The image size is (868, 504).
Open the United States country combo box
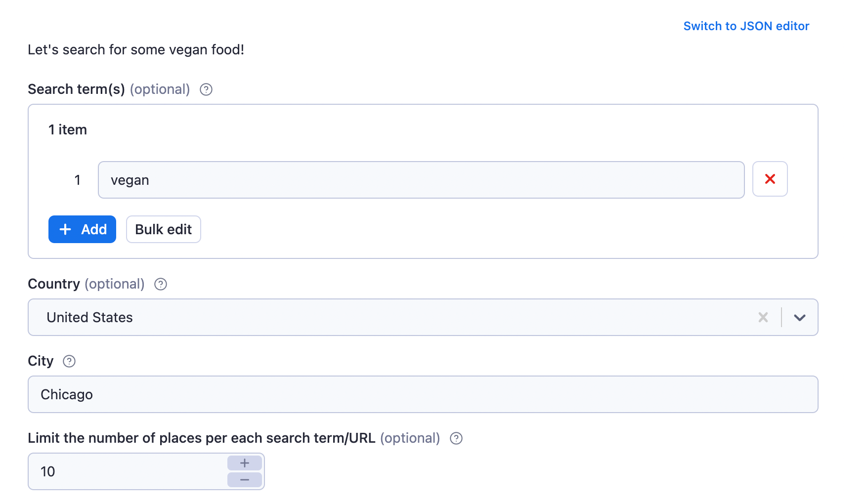coord(423,317)
